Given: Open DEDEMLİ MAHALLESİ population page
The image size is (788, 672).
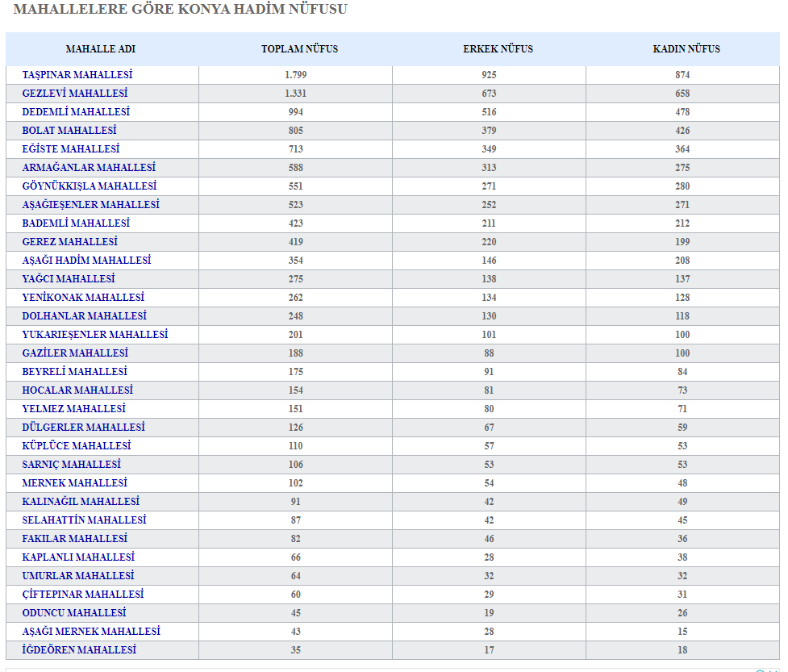Looking at the screenshot, I should (x=76, y=112).
